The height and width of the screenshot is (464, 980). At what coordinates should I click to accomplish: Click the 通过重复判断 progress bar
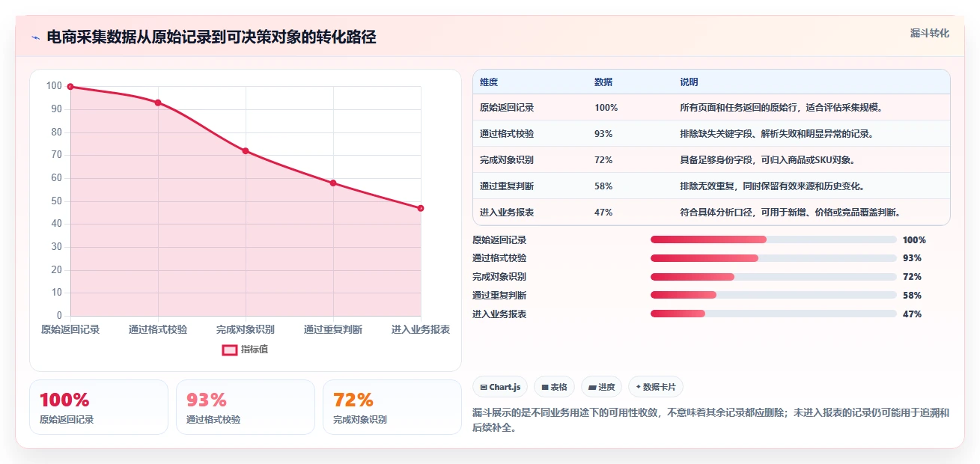[773, 296]
